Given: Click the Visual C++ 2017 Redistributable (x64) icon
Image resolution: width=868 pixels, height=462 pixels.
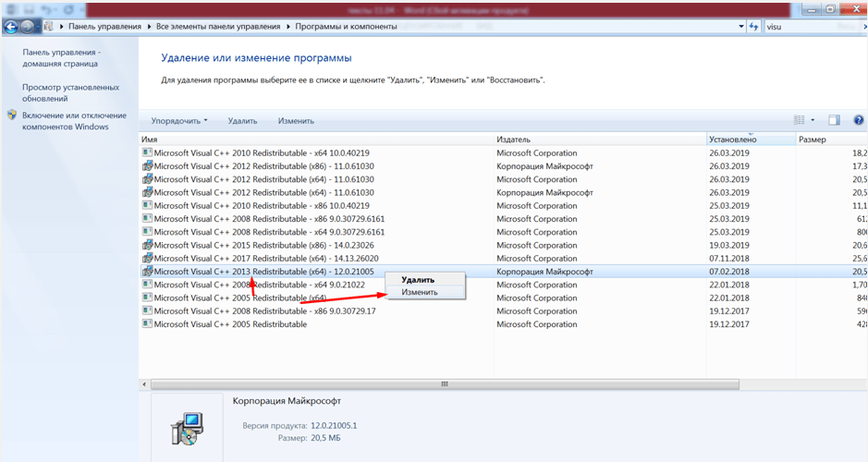Looking at the screenshot, I should pyautogui.click(x=146, y=259).
